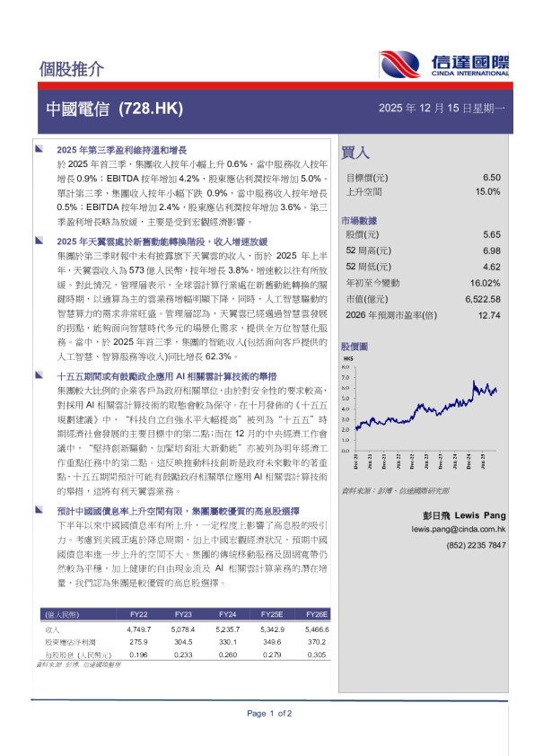Image resolution: width=534 pixels, height=756 pixels.
Task: Click heading 2025年第三季盈利維持溫和增長
Action: point(122,150)
